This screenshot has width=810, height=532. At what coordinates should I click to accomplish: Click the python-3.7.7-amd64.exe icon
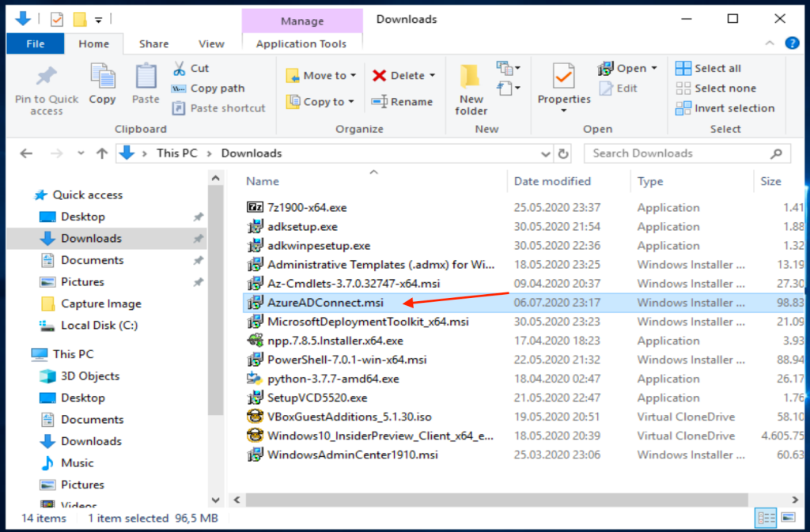point(255,379)
